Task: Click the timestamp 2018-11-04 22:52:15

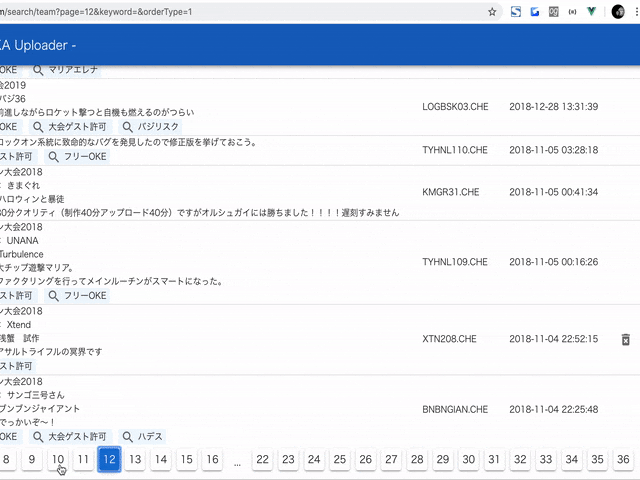Action: pos(553,339)
